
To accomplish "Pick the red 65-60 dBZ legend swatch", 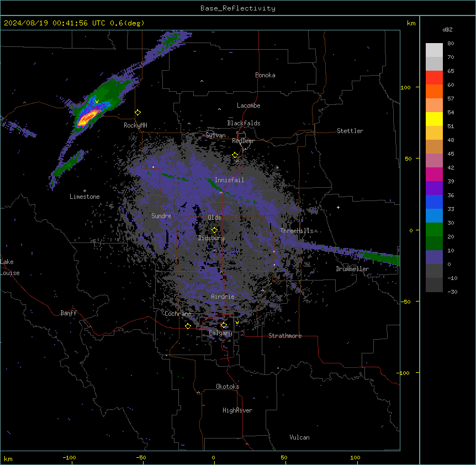I will (x=434, y=78).
